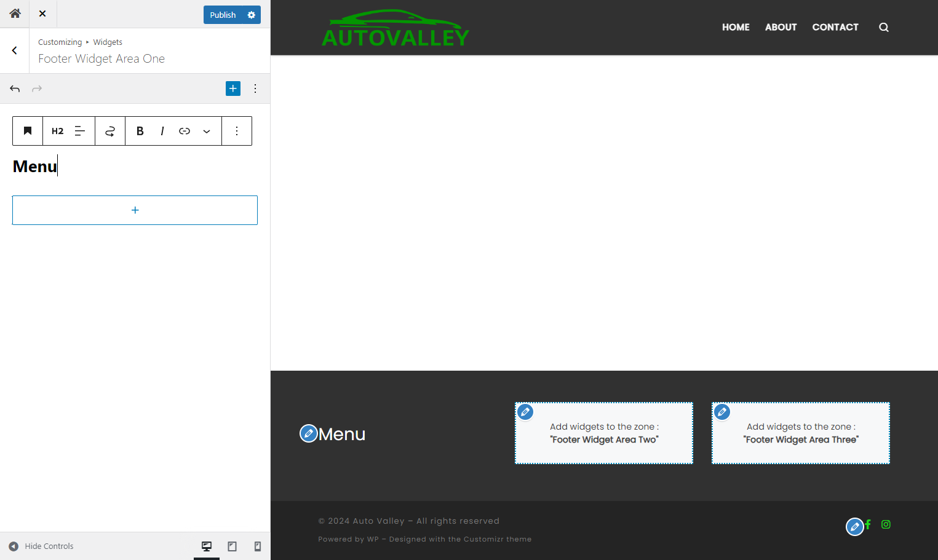Change heading level H2
938x560 pixels.
click(58, 131)
